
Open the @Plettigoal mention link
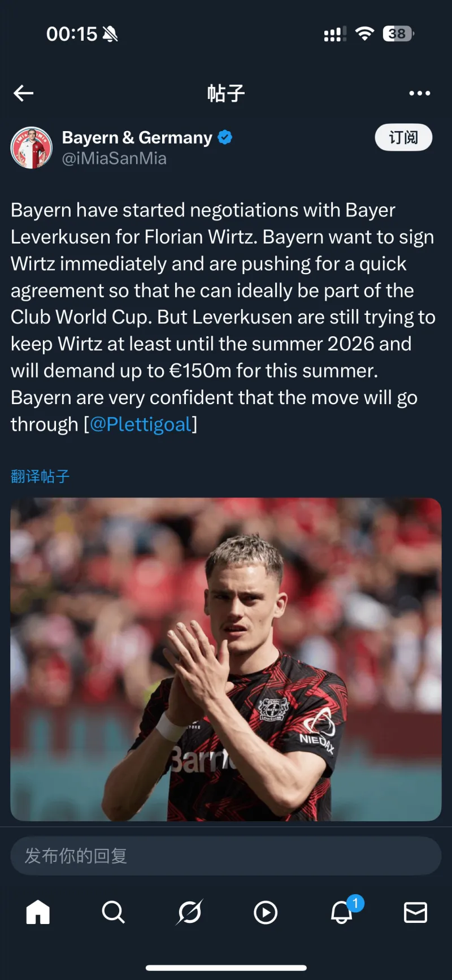coord(141,424)
